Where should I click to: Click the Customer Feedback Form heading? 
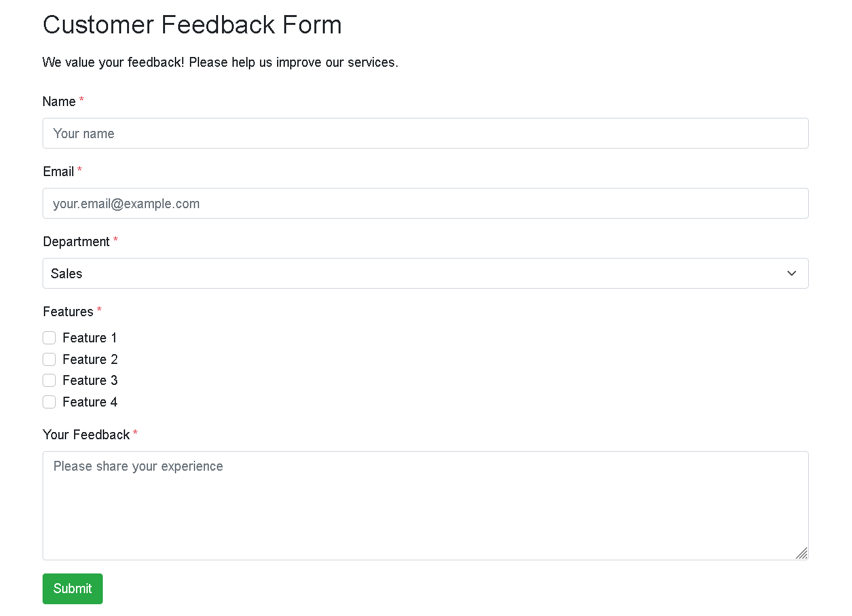point(192,25)
